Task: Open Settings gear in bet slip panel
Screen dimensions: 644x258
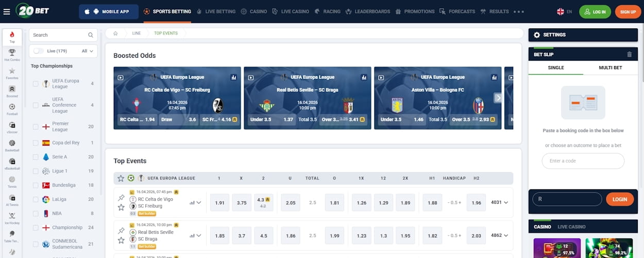Action: [537, 35]
